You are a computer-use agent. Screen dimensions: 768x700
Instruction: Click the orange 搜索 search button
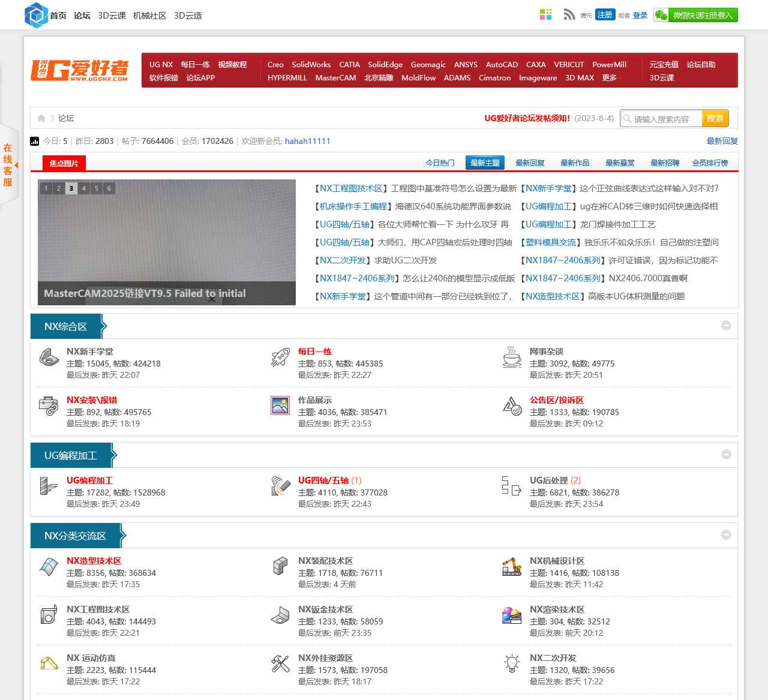(715, 118)
